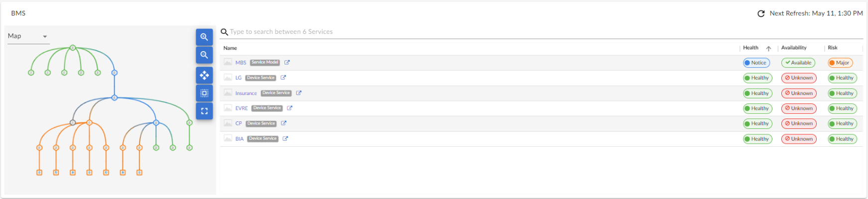868x199 pixels.
Task: Zoom in on the service map
Action: pos(204,37)
